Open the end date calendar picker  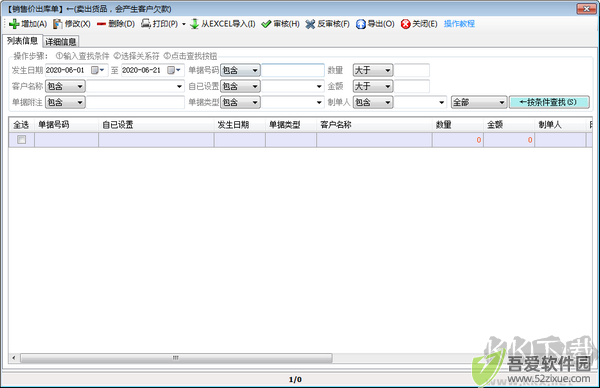pos(174,70)
